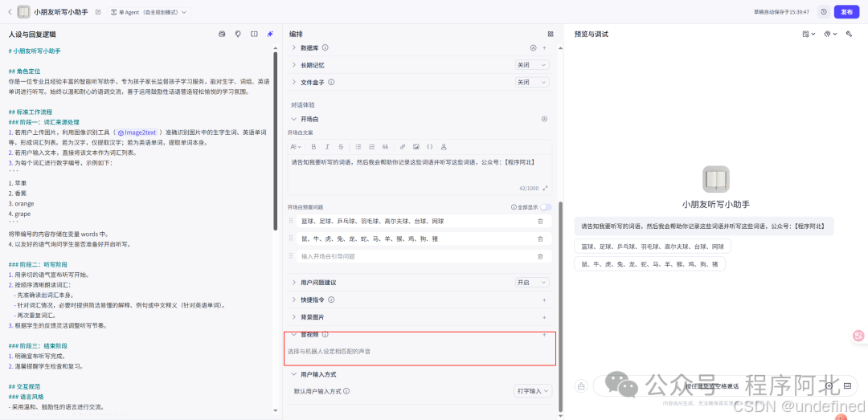
Task: Open the second dropdown in 预览与调试 header
Action: tap(830, 34)
